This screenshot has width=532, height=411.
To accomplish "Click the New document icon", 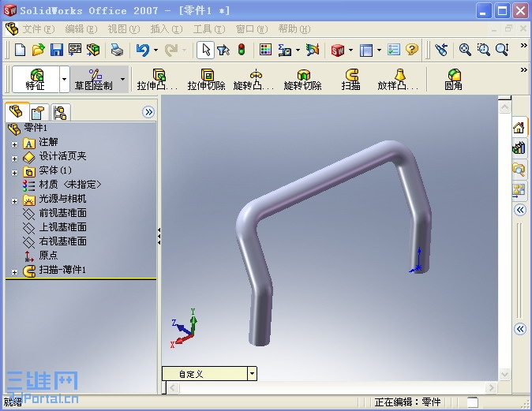I will click(20, 50).
